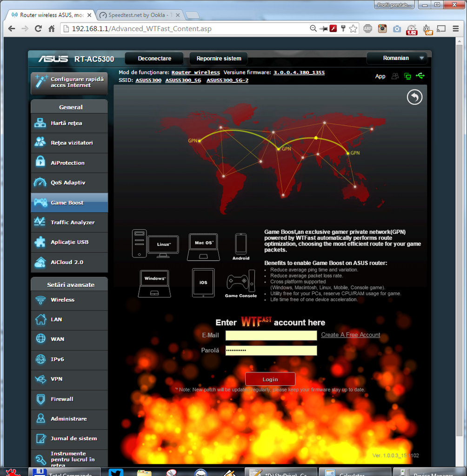Click the Adblock Plus extension icon

[367, 29]
